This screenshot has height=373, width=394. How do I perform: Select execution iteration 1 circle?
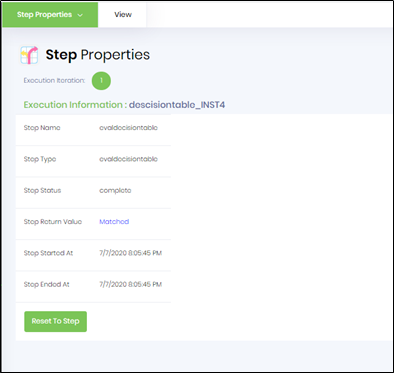coord(101,81)
